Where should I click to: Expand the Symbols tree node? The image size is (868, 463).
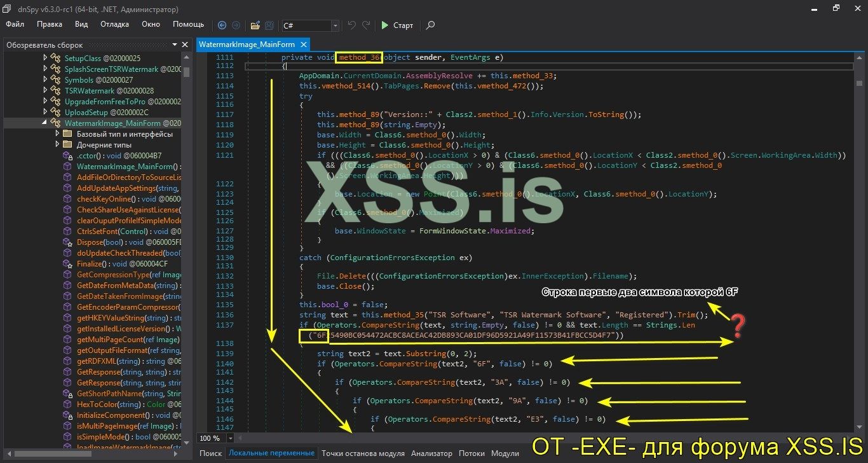pyautogui.click(x=45, y=80)
